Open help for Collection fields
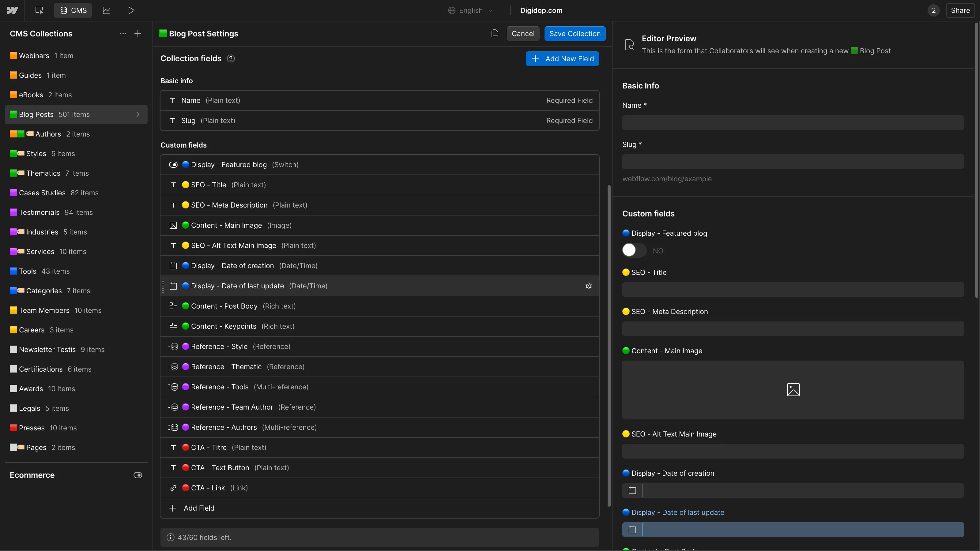The height and width of the screenshot is (551, 980). 231,58
